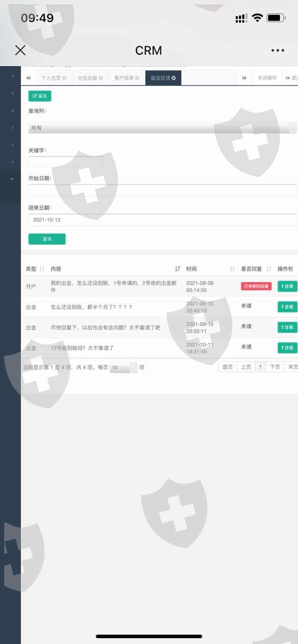Expand the fourth sidebar menu chevron
Viewport: 298px width, 644px height.
click(12, 128)
